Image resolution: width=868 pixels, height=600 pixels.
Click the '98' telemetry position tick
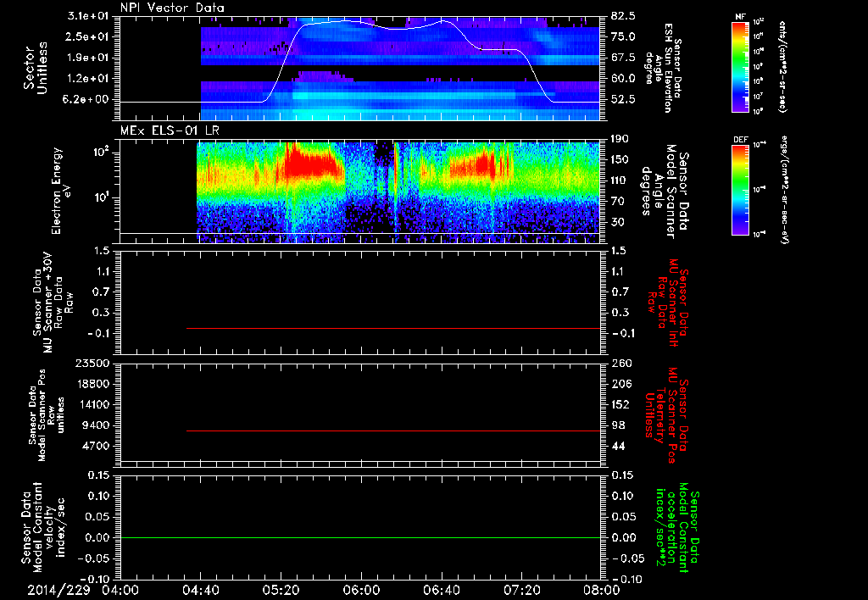(x=618, y=425)
